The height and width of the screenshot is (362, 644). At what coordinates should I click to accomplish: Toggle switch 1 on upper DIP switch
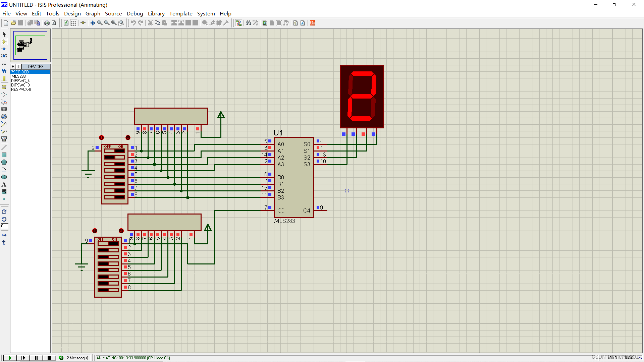[115, 151]
